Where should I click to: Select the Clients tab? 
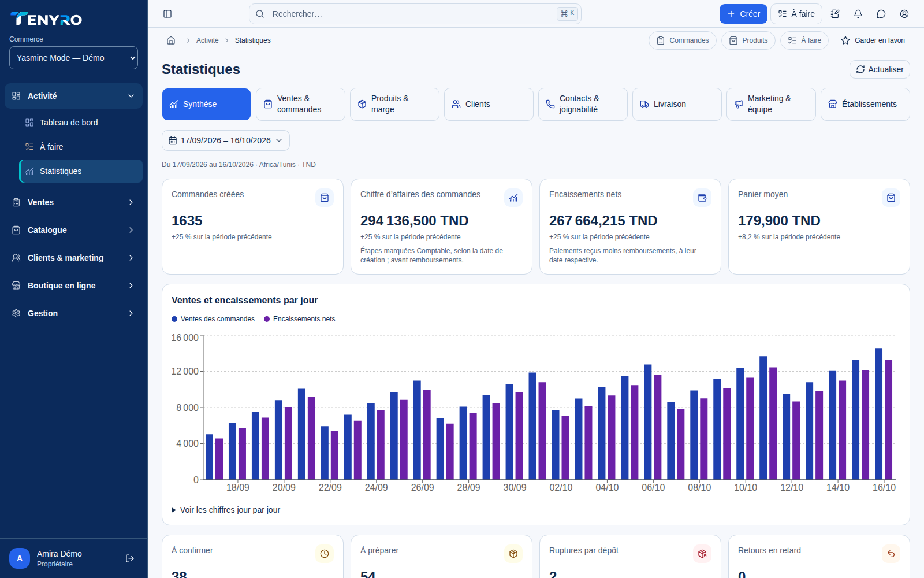click(489, 104)
